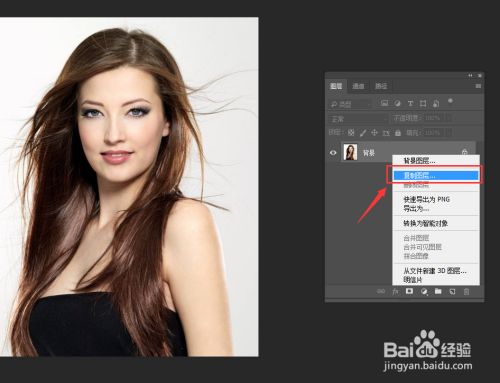The width and height of the screenshot is (500, 383).
Task: Switch to the 路径 paths tab
Action: pos(381,86)
